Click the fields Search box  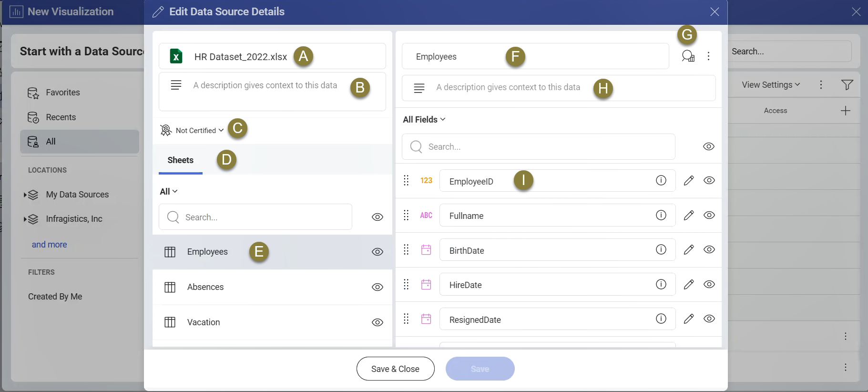click(539, 146)
